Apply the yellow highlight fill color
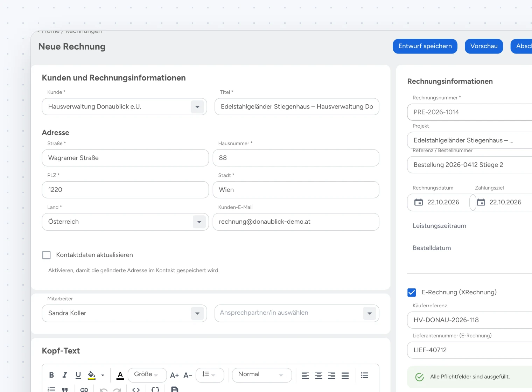The image size is (532, 392). click(92, 375)
